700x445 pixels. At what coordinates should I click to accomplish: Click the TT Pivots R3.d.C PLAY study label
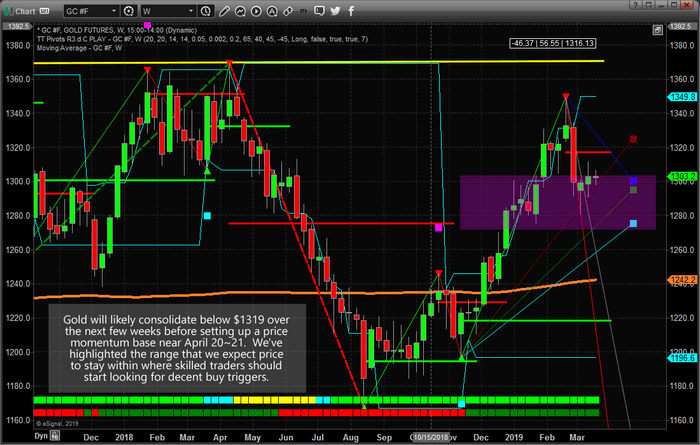202,39
